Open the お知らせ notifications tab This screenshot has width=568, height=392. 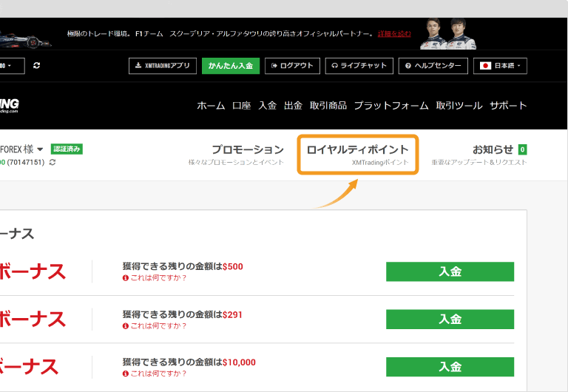(479, 155)
